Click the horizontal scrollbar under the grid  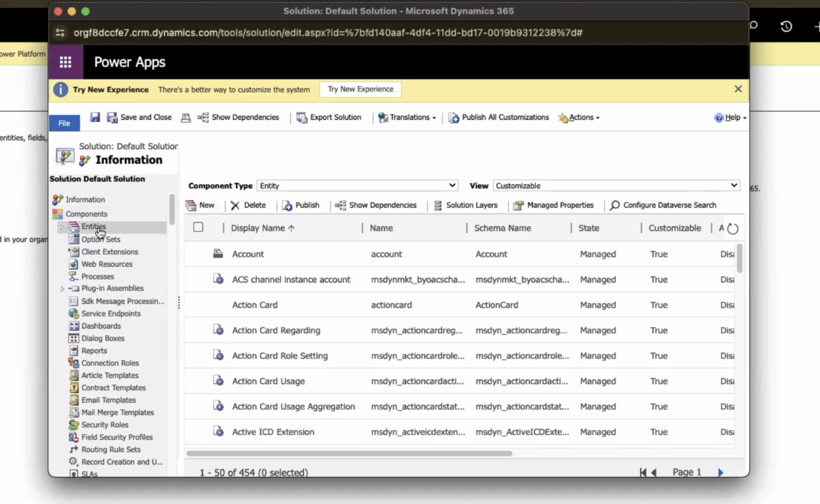[349, 453]
